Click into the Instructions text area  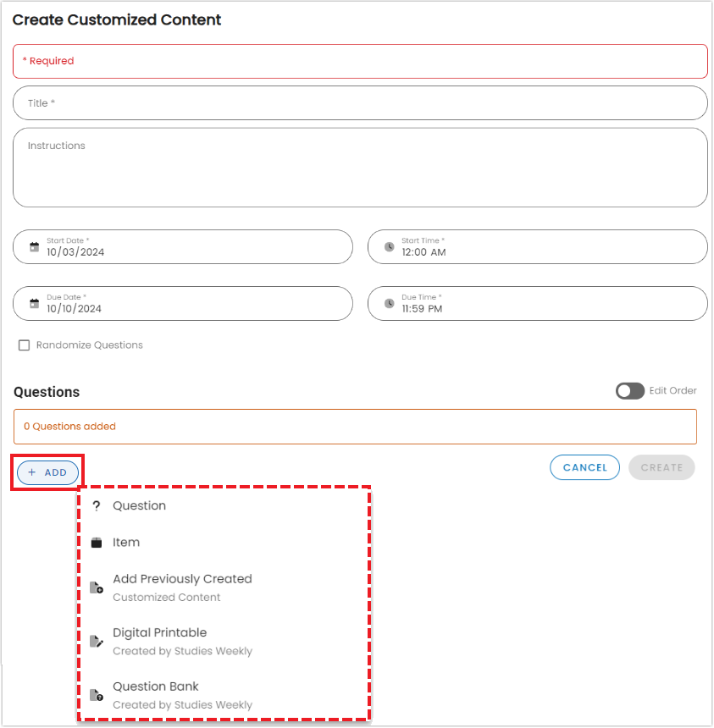coord(360,168)
